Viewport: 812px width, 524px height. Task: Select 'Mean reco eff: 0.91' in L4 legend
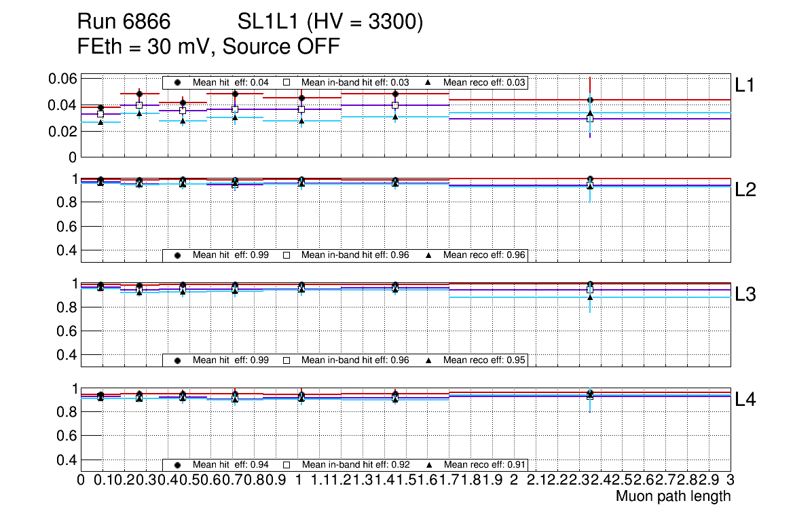tap(485, 466)
